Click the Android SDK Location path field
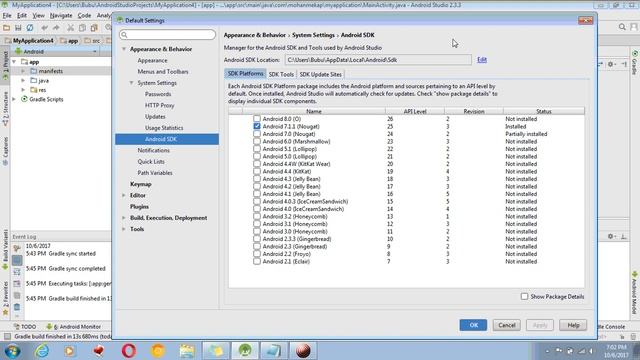The height and width of the screenshot is (360, 640). pyautogui.click(x=378, y=60)
